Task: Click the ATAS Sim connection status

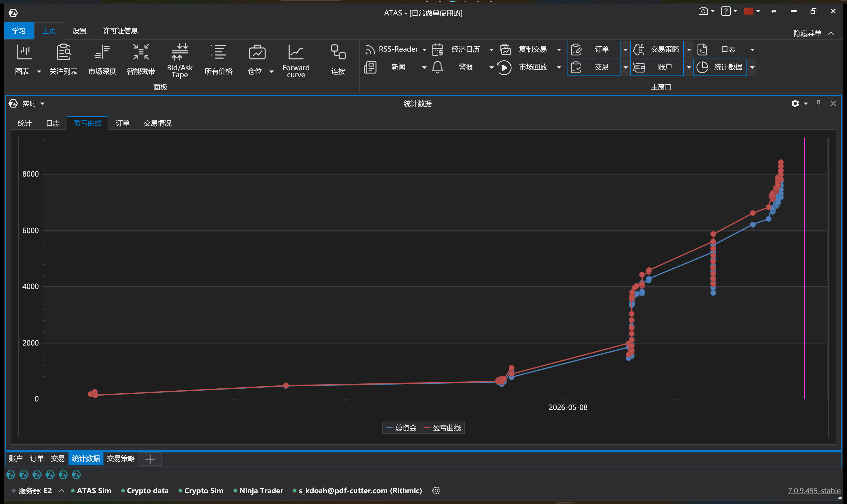Action: [91, 491]
